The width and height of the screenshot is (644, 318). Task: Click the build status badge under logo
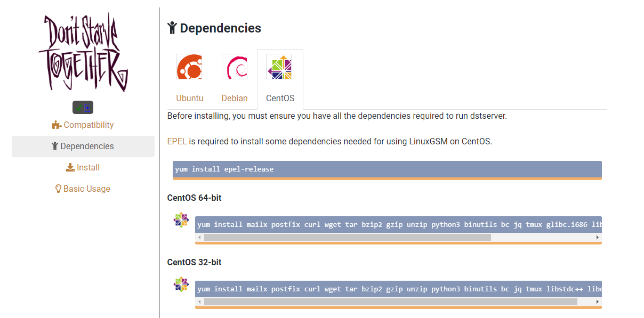pos(83,107)
